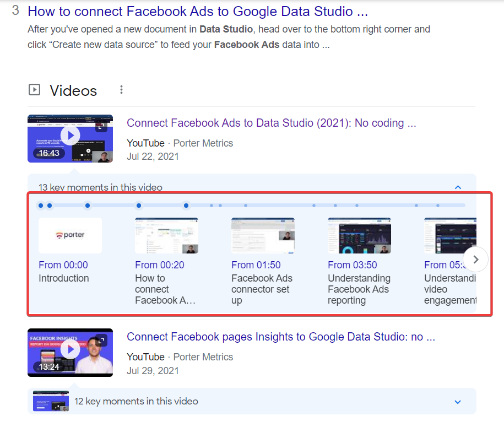Open the three-dot menu beside Videos
This screenshot has width=504, height=421.
(121, 89)
